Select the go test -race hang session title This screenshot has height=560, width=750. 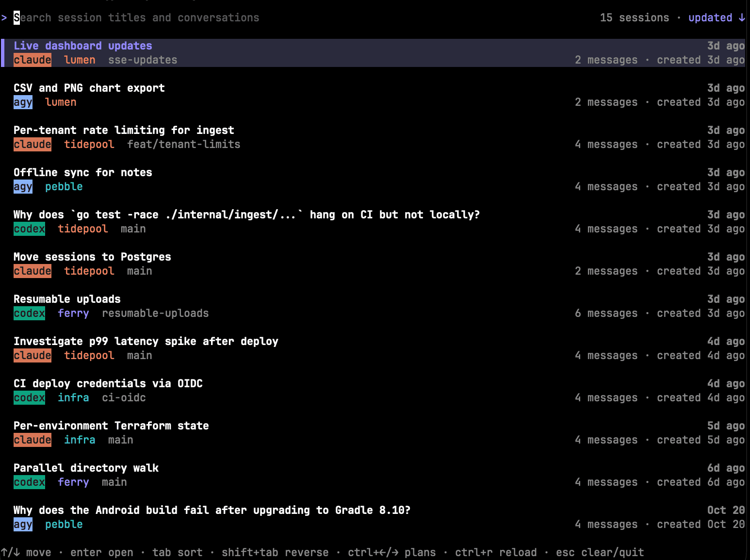[246, 214]
